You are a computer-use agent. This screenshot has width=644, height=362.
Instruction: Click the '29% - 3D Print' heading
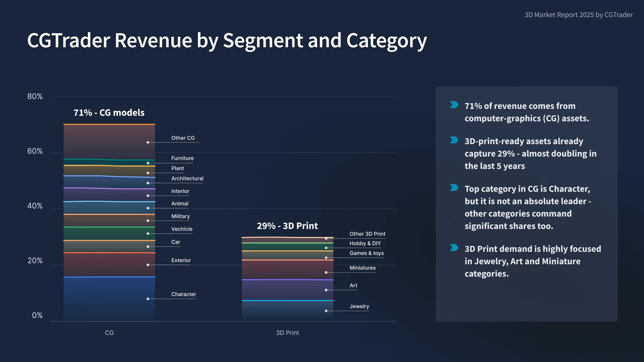287,226
